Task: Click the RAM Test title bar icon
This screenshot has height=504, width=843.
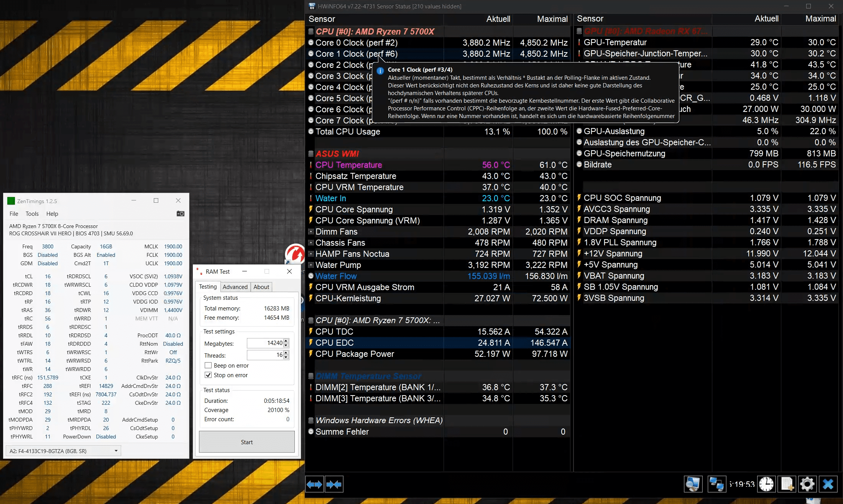Action: point(199,271)
